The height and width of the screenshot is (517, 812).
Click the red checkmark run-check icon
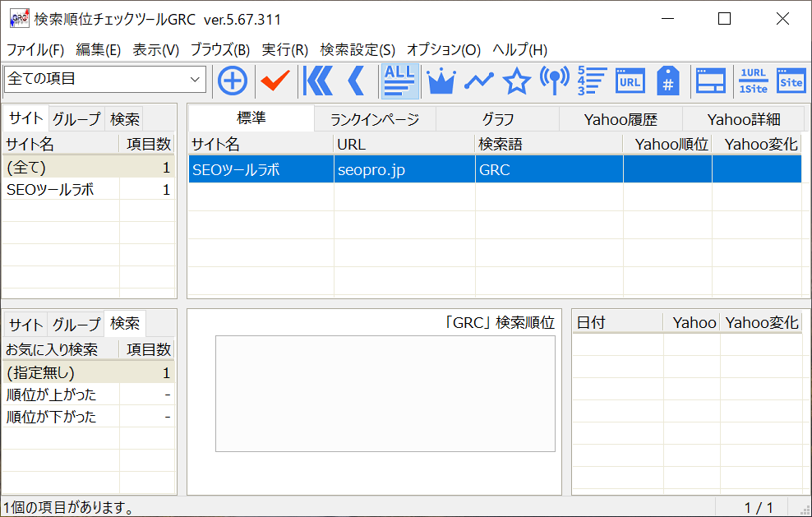click(275, 81)
